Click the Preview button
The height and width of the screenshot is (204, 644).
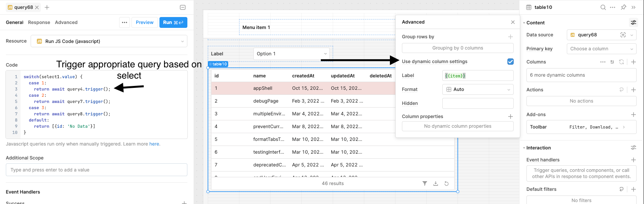coord(144,22)
